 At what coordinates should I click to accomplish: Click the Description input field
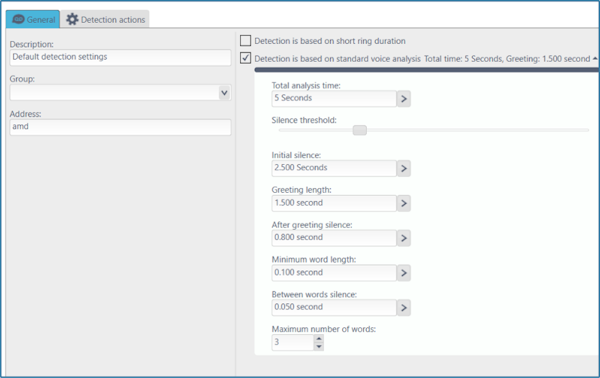(x=120, y=57)
